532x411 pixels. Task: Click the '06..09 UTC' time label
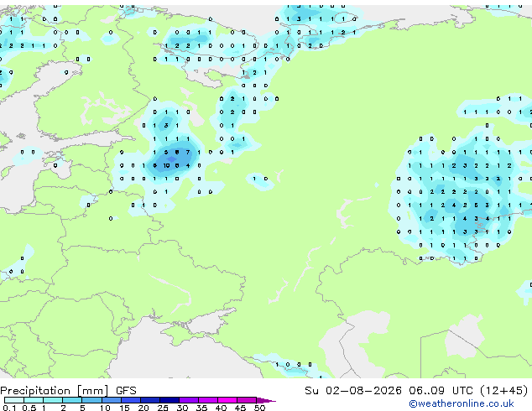pos(440,391)
